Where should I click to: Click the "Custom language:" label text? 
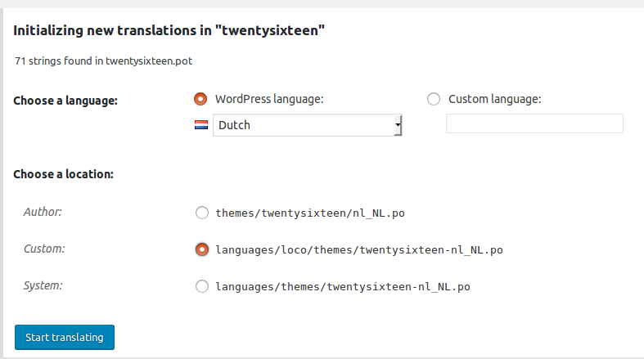click(x=494, y=99)
